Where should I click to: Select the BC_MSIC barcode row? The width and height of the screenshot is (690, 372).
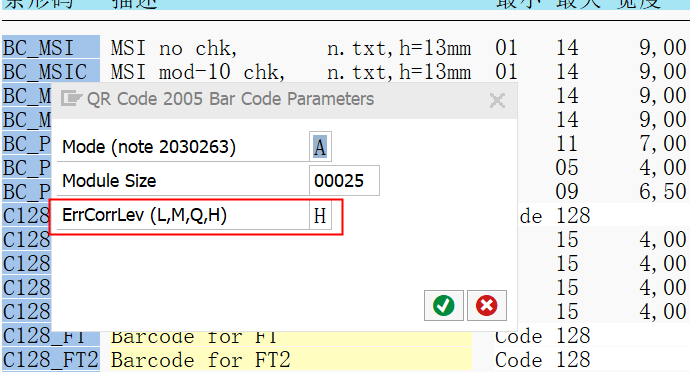51,71
